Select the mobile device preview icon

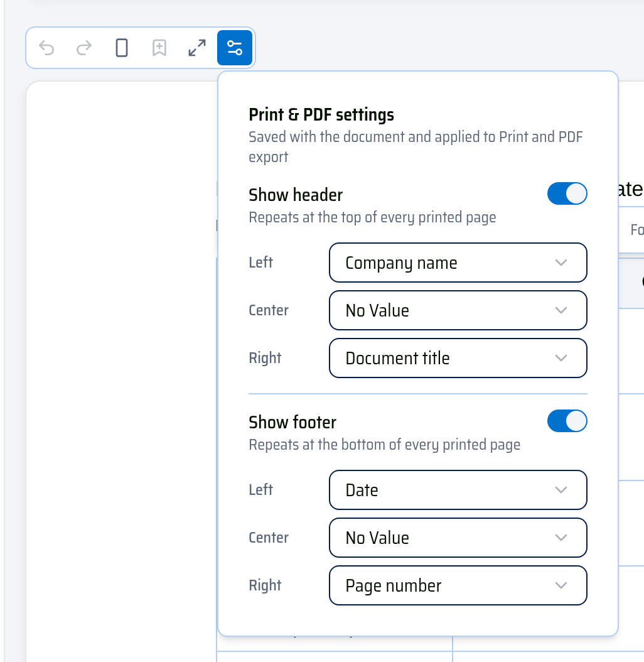point(122,48)
